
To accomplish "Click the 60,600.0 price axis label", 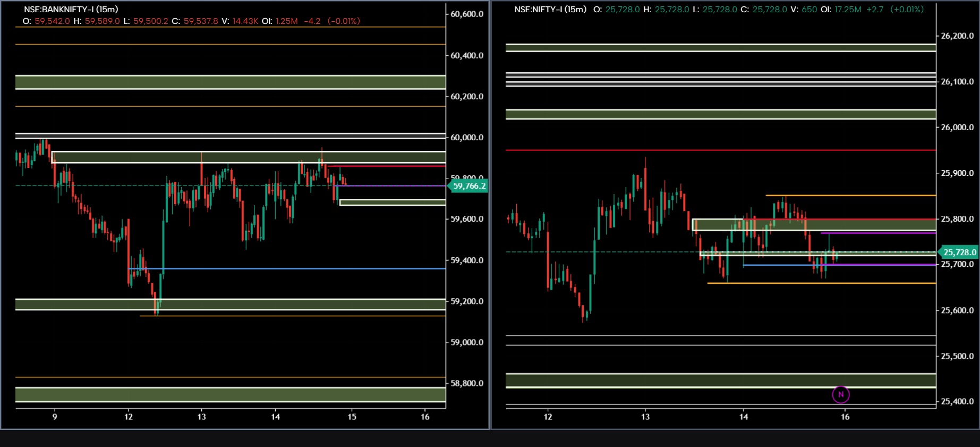I will click(x=467, y=14).
